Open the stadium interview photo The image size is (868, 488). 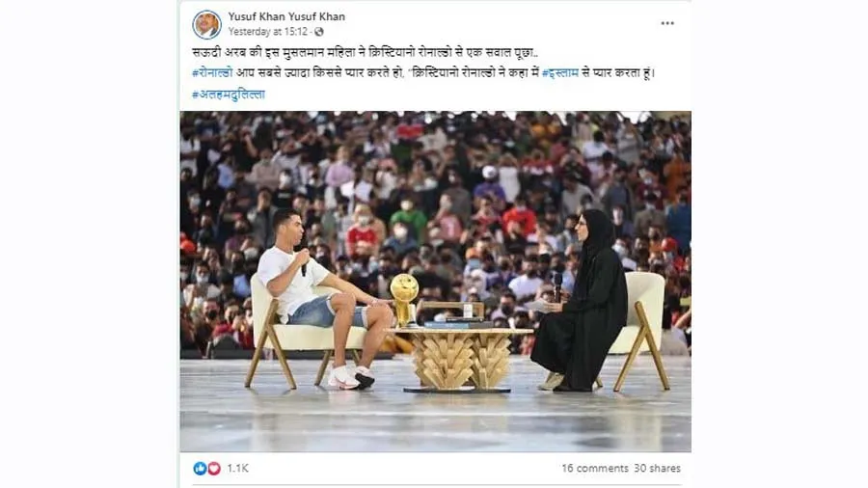click(435, 281)
